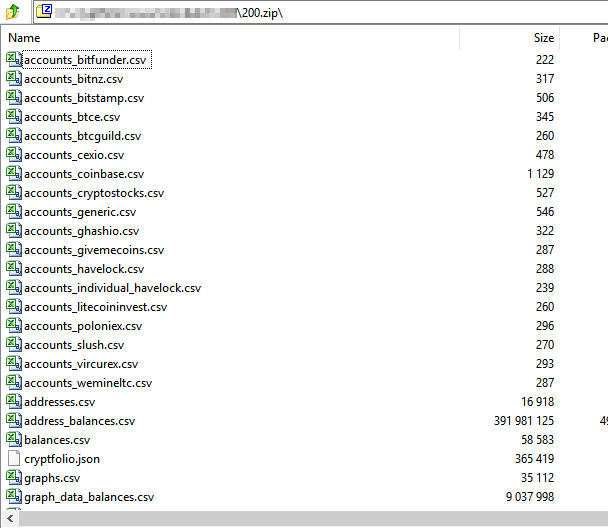The width and height of the screenshot is (608, 528).
Task: Select the accounts_generic.csv file
Action: tap(80, 212)
